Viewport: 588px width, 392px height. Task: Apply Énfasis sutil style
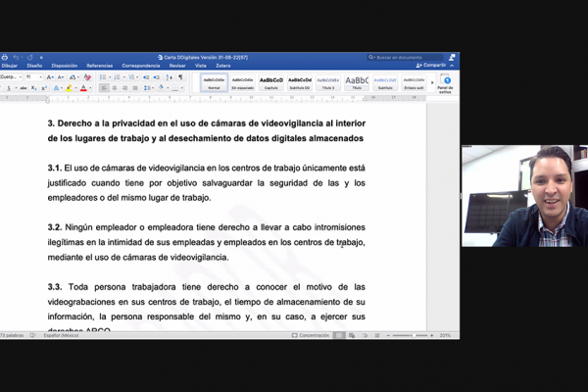[414, 83]
